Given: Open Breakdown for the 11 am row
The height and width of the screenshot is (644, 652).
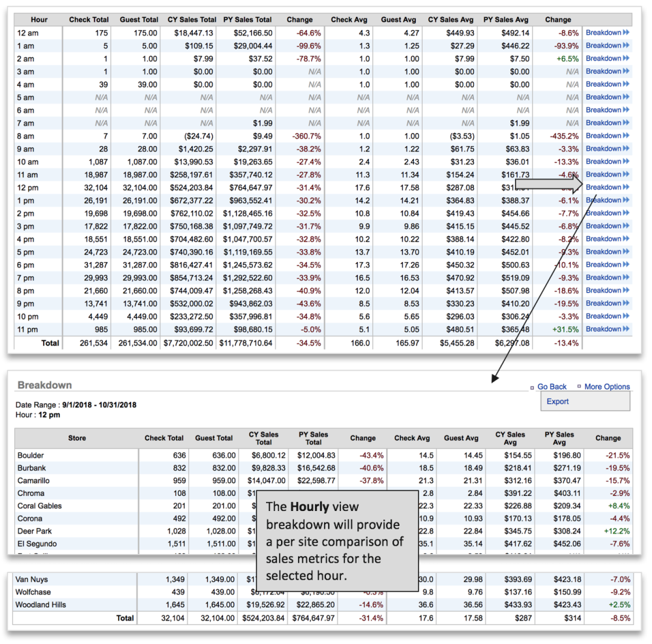Looking at the screenshot, I should coord(607,174).
